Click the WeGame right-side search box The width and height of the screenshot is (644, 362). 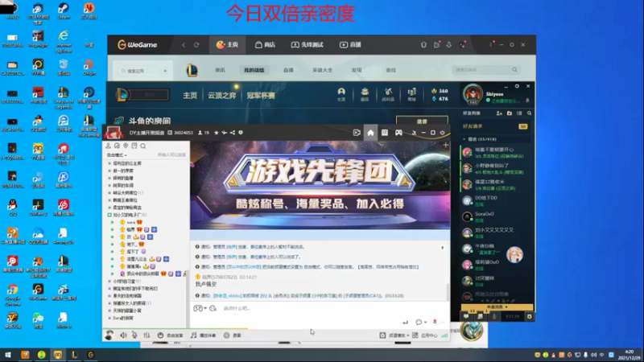click(486, 70)
